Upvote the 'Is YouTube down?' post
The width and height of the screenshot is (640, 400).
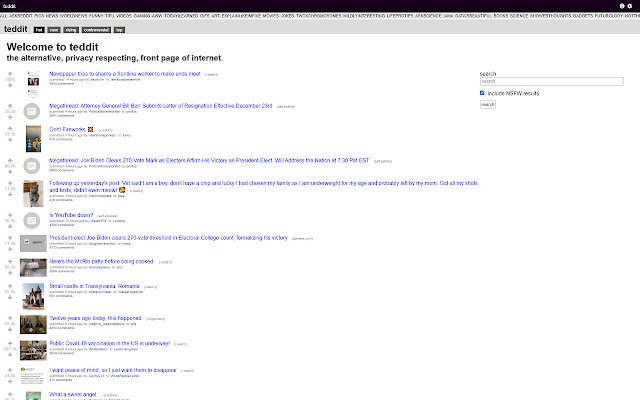pos(10,215)
